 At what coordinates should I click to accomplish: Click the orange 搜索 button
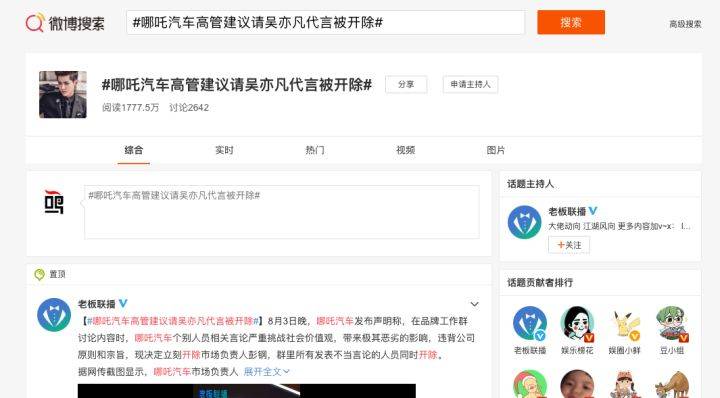pyautogui.click(x=571, y=22)
